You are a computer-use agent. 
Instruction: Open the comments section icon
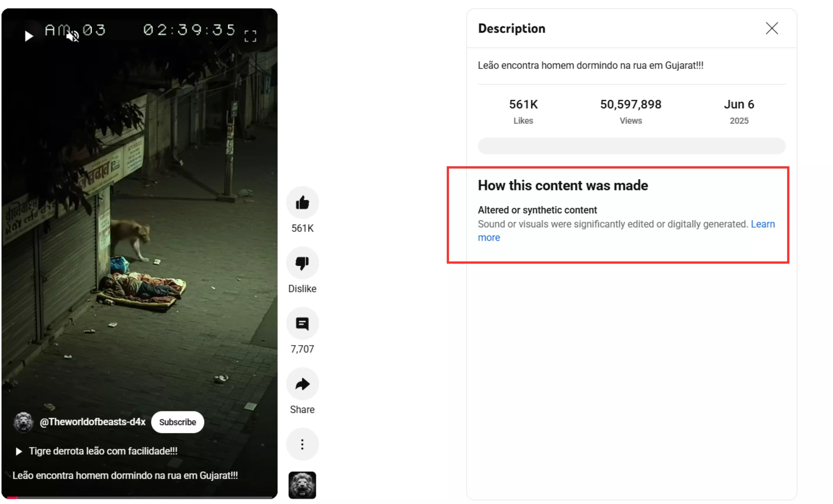pyautogui.click(x=302, y=324)
